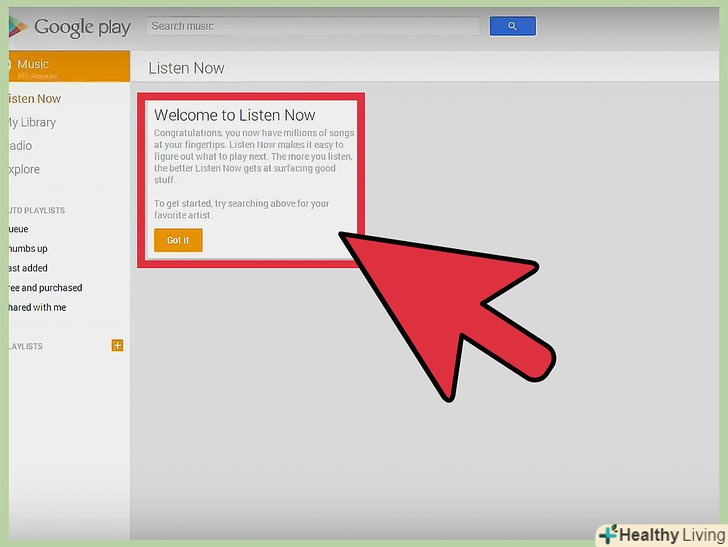Click the Welcome to Listen Now heading
The image size is (728, 547).
point(235,115)
